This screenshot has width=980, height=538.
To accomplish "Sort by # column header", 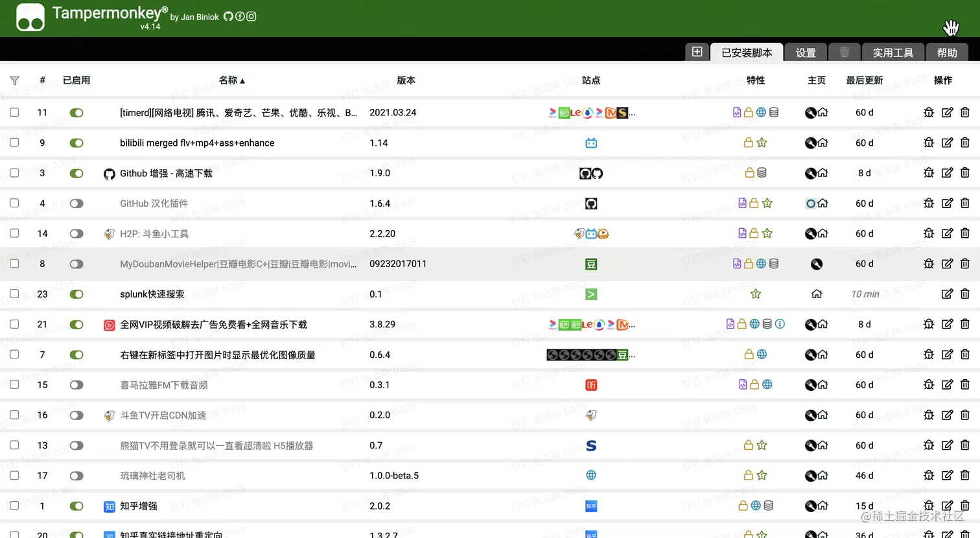I will point(42,80).
